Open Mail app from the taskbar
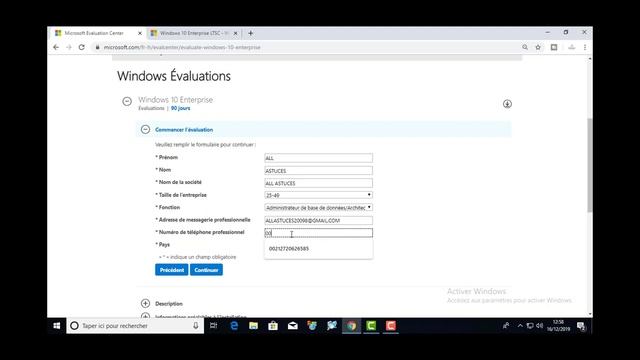The image size is (640, 360). pyautogui.click(x=293, y=326)
